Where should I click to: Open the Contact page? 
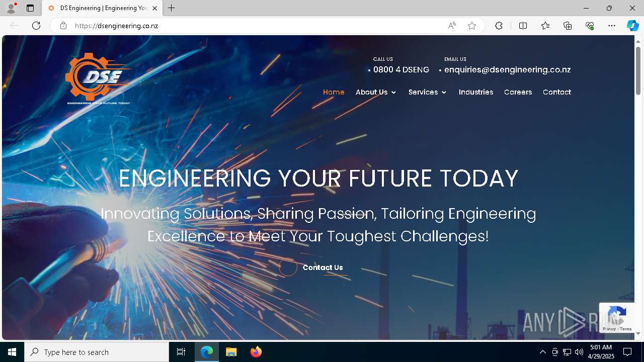click(x=557, y=92)
